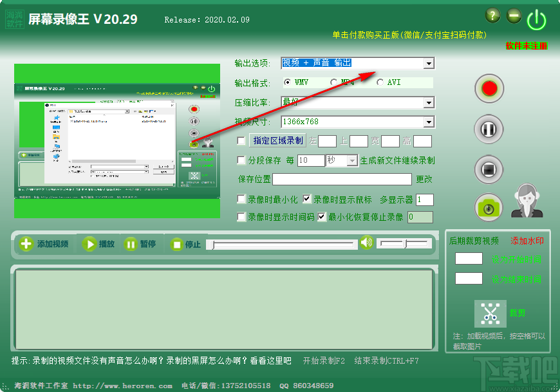The width and height of the screenshot is (560, 392).
Task: Click the volume slider
Action: pyautogui.click(x=404, y=244)
